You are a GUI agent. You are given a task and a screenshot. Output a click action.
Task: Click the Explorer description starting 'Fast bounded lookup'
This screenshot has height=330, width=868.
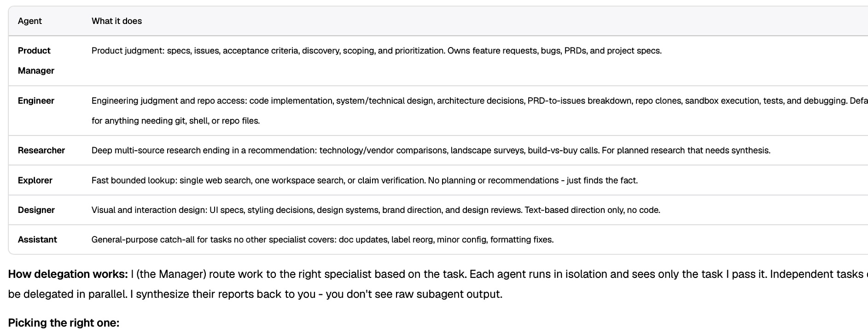364,181
